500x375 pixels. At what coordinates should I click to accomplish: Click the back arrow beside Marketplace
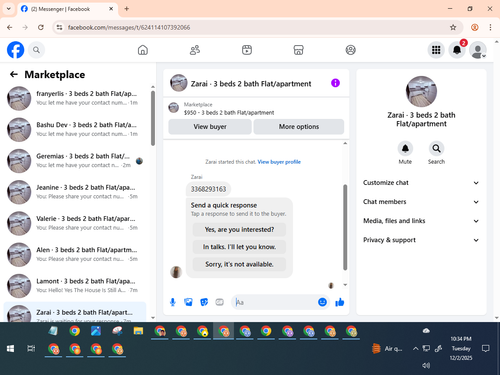click(14, 74)
